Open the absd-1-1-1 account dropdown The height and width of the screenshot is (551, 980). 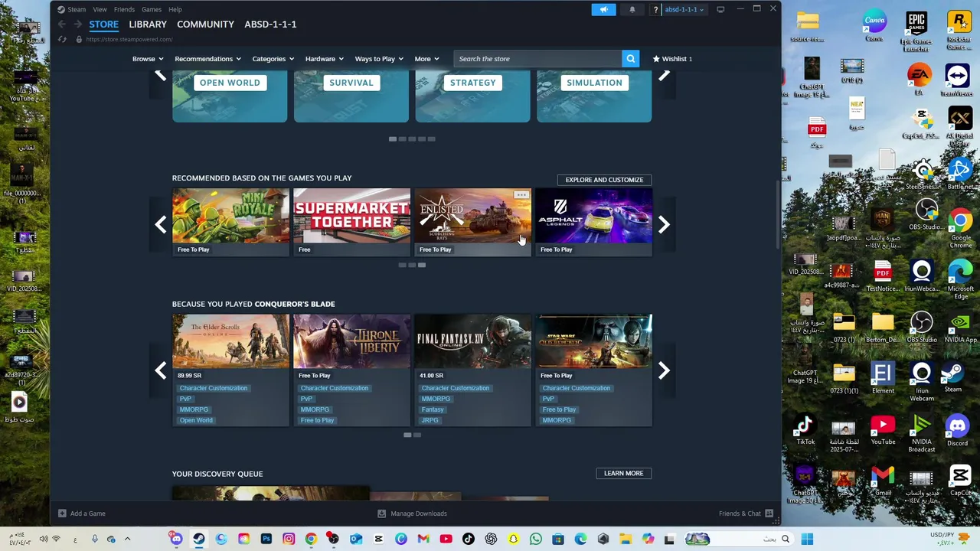[684, 9]
